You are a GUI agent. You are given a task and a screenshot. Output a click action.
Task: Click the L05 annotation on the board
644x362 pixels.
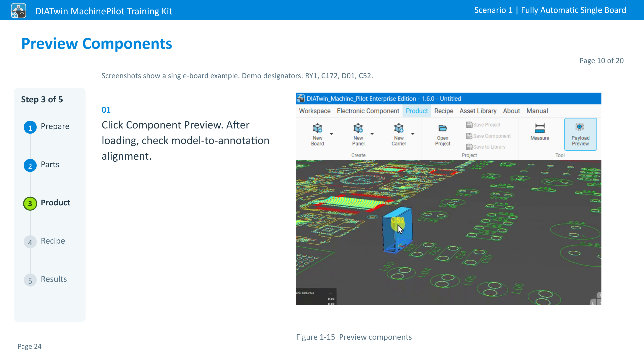coord(469,280)
